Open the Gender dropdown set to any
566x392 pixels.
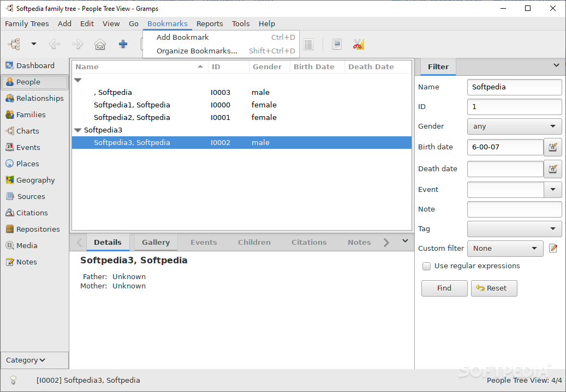pyautogui.click(x=514, y=126)
